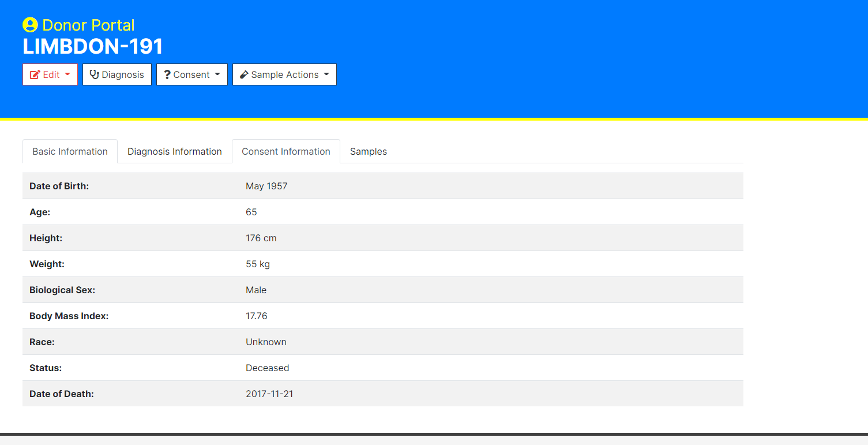Viewport: 868px width, 445px height.
Task: Click the stethoscope icon on the Diagnosis button
Action: click(94, 74)
